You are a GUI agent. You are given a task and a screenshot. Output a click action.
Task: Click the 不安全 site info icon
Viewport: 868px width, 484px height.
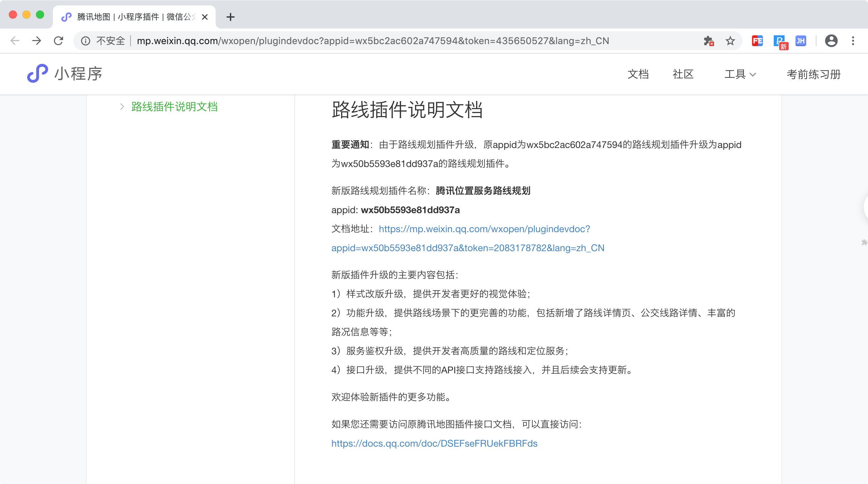click(85, 41)
